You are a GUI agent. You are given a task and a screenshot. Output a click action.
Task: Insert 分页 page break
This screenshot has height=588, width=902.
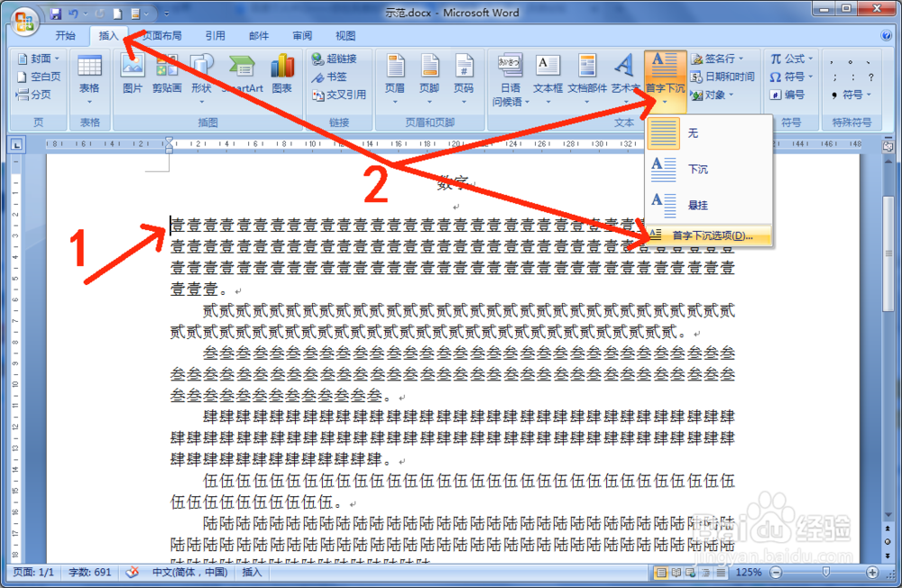coord(34,95)
